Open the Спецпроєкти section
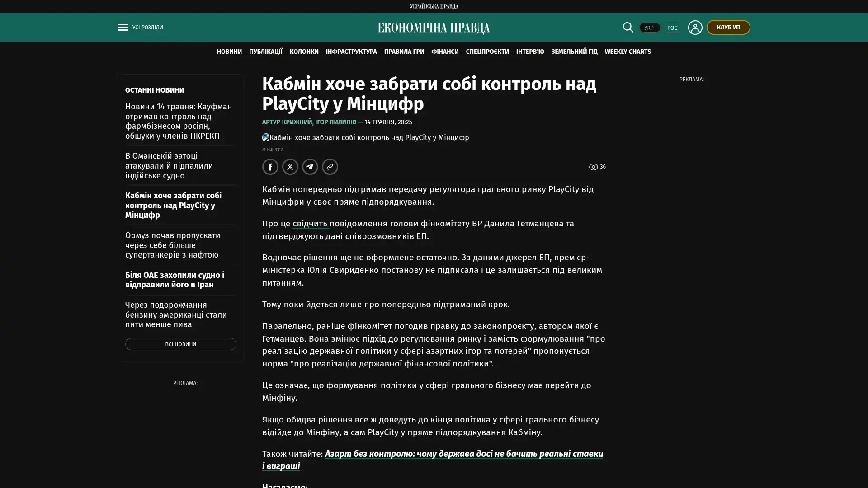Image resolution: width=868 pixels, height=488 pixels. point(487,52)
